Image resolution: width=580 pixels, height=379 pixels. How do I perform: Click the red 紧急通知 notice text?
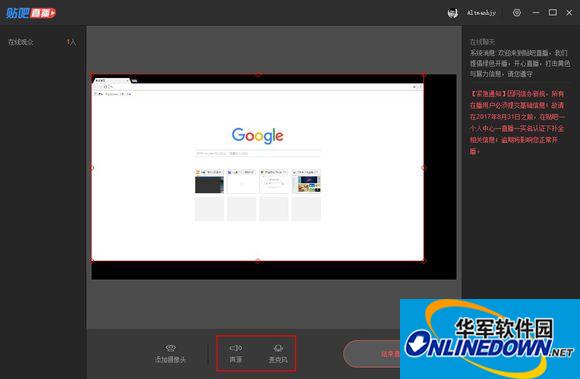[517, 122]
